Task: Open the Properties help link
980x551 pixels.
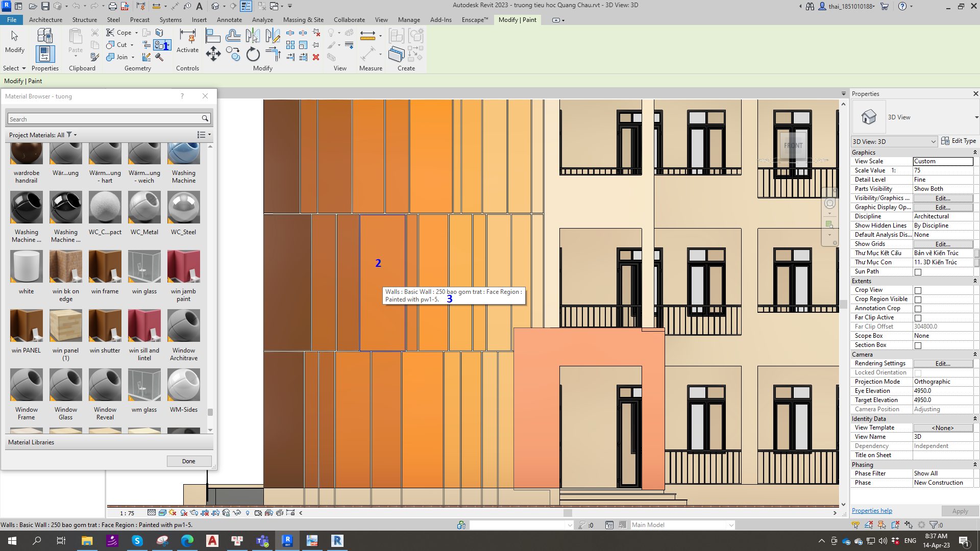Action: click(872, 511)
